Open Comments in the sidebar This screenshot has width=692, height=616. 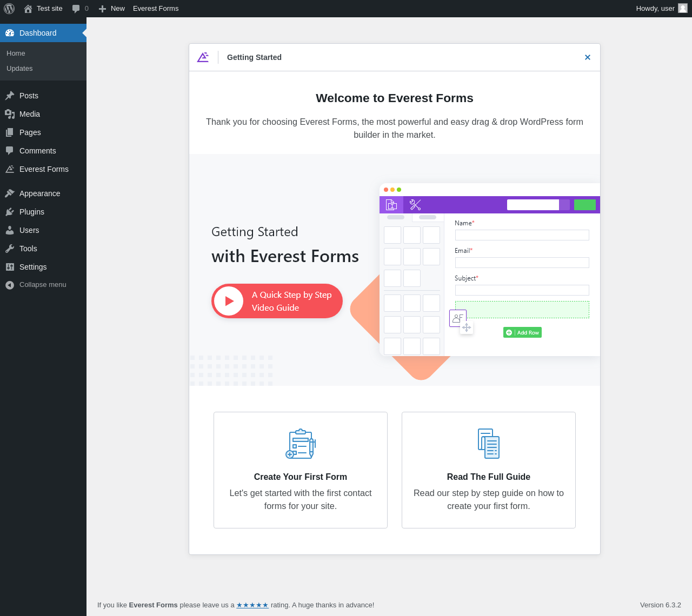(x=43, y=151)
